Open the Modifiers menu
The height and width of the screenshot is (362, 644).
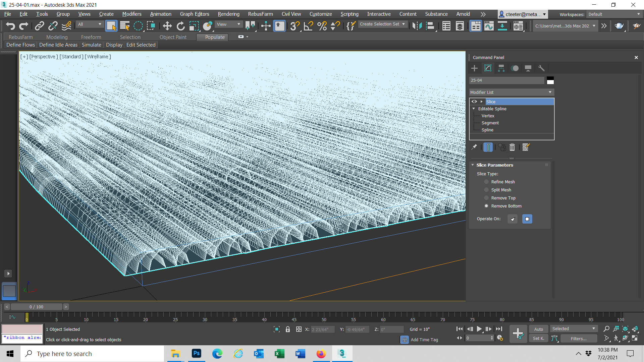pyautogui.click(x=131, y=14)
